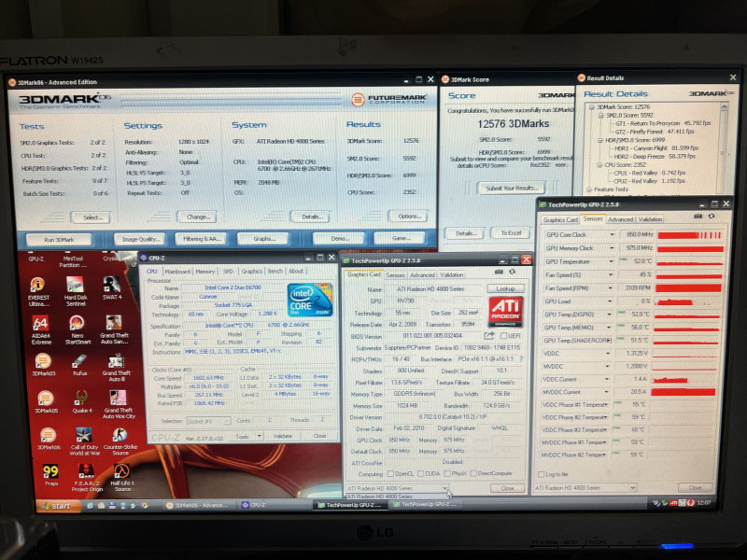Open Nero StartSmart desktop icon
The width and height of the screenshot is (747, 560).
pos(78,329)
